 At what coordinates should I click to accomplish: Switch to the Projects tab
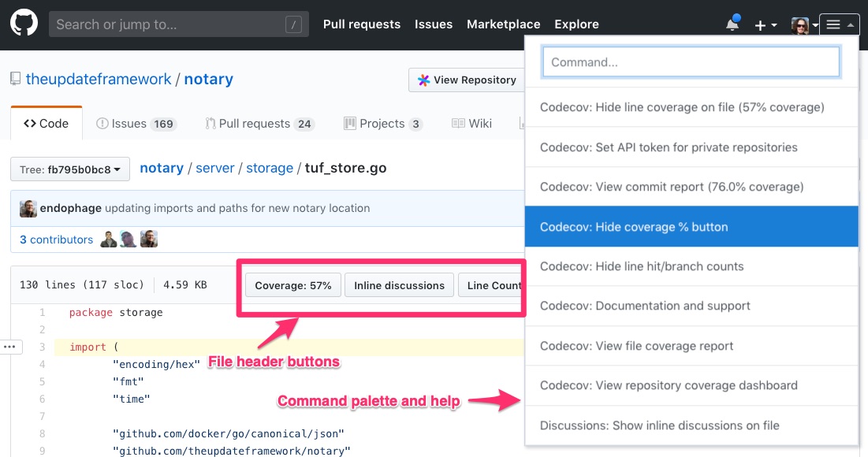click(383, 124)
